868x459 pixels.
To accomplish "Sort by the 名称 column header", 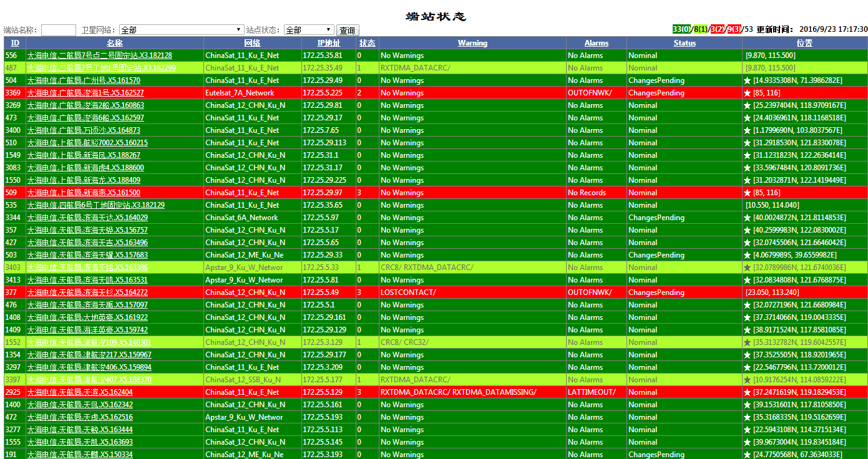I will point(115,43).
